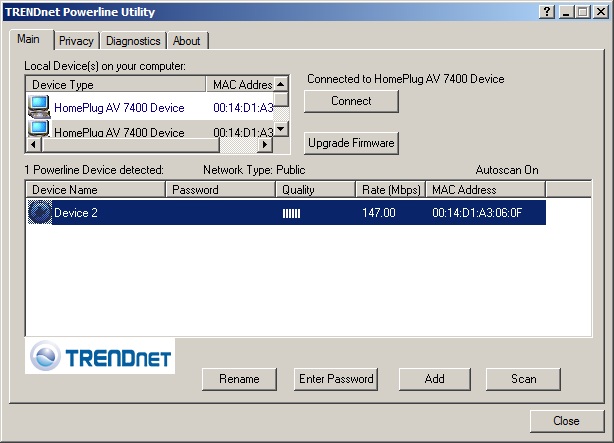Click the horizontal scrollbar thumb in local list
This screenshot has height=443, width=614.
130,145
